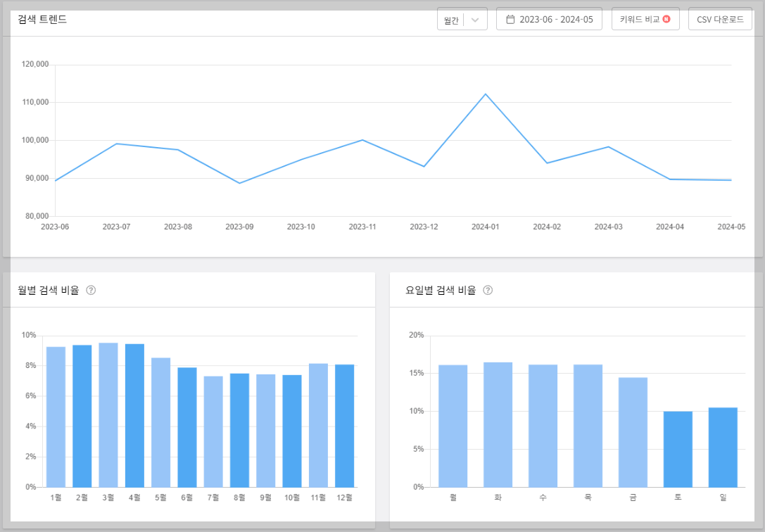The width and height of the screenshot is (765, 532).
Task: Click the red N badge on 키워드 비교
Action: pyautogui.click(x=666, y=19)
